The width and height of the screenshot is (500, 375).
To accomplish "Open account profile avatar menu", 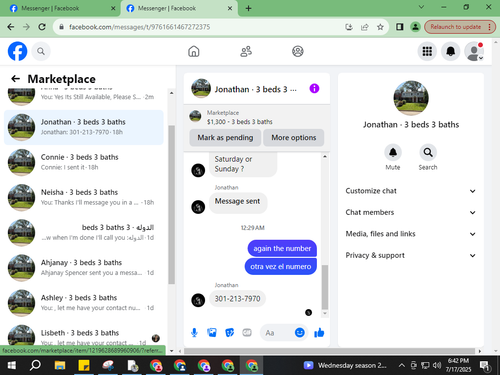I will pos(474,51).
